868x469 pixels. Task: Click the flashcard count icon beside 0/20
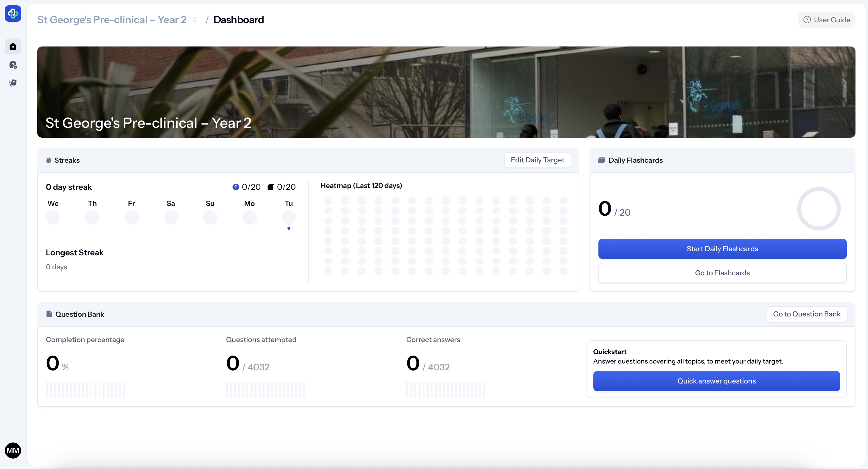(x=270, y=187)
